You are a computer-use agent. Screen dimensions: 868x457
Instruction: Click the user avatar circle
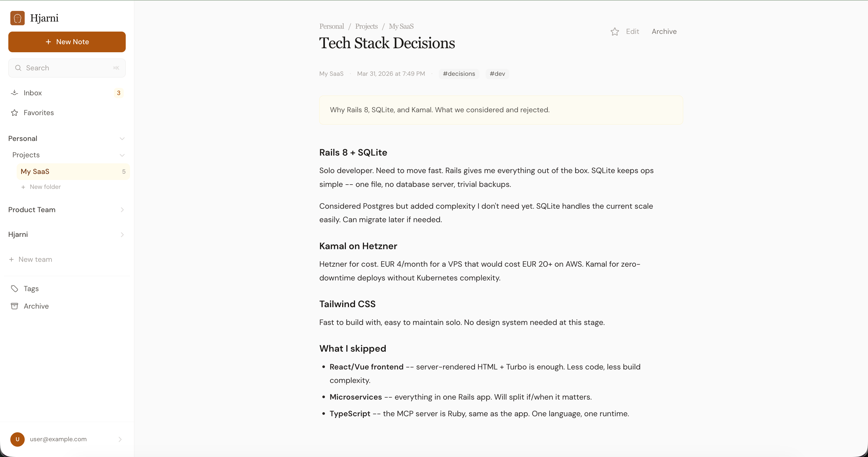[18, 439]
